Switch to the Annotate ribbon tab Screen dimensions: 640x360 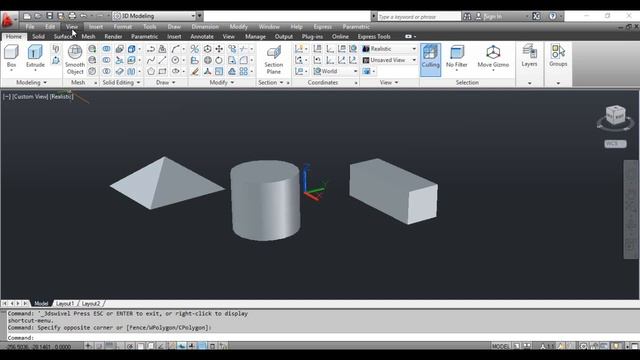coord(202,36)
